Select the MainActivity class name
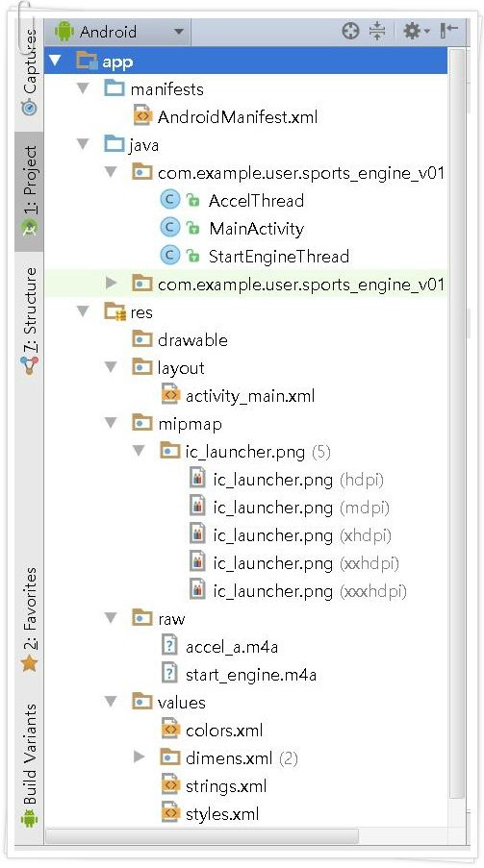The height and width of the screenshot is (868, 484). coord(257,229)
